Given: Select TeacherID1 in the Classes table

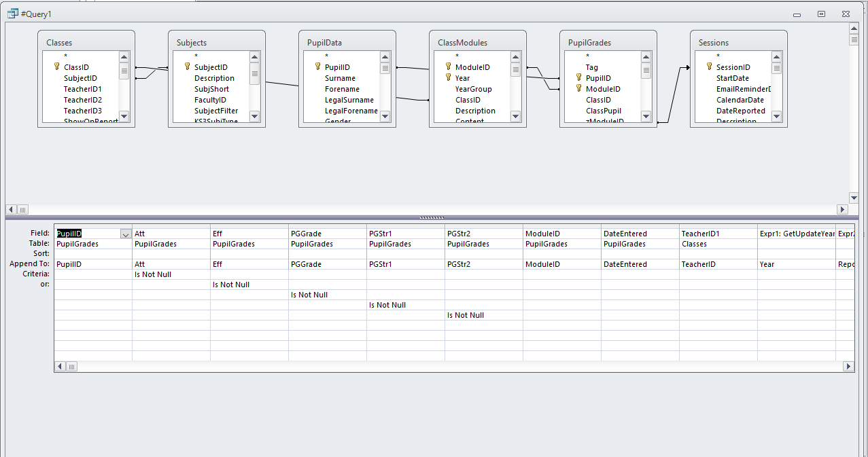Looking at the screenshot, I should point(83,89).
